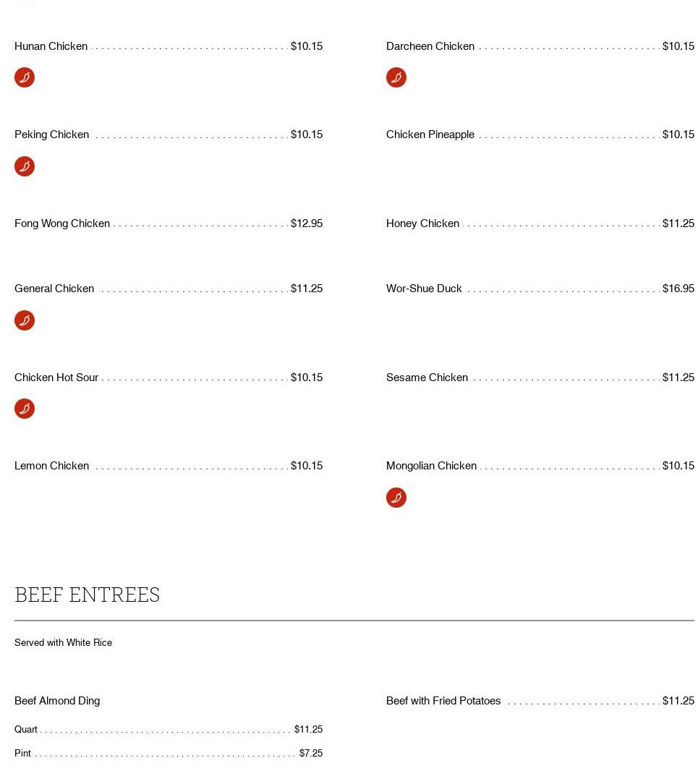698x784 pixels.
Task: Select the Fong Wong Chicken menu item
Action: click(62, 223)
